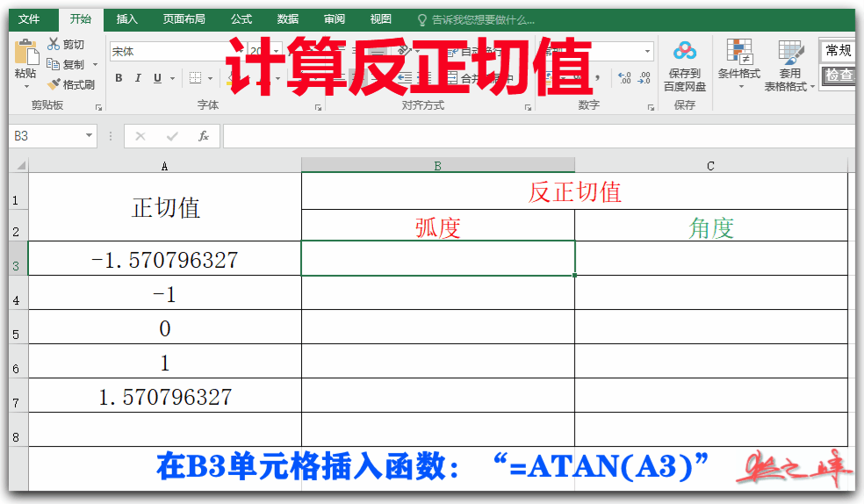This screenshot has width=864, height=504.
Task: Toggle underline formatting (U)
Action: (157, 78)
